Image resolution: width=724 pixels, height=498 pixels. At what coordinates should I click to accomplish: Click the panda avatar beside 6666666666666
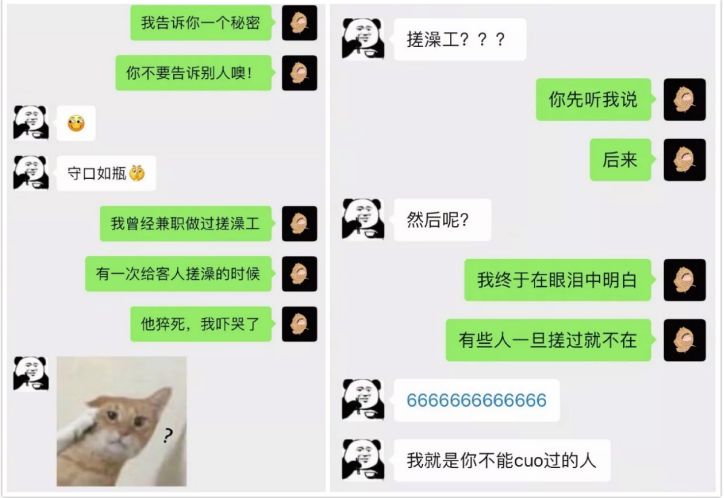coord(363,400)
